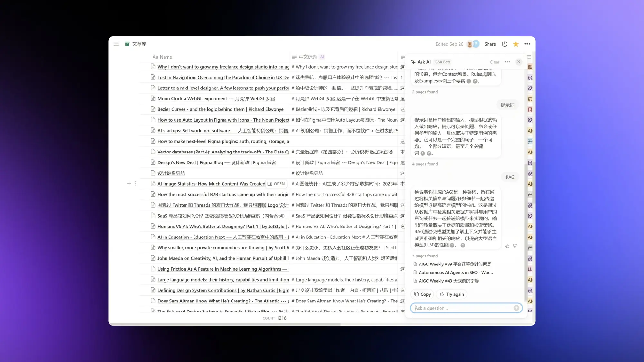Click thumbs up on RAG answer
This screenshot has height=362, width=644.
[507, 246]
